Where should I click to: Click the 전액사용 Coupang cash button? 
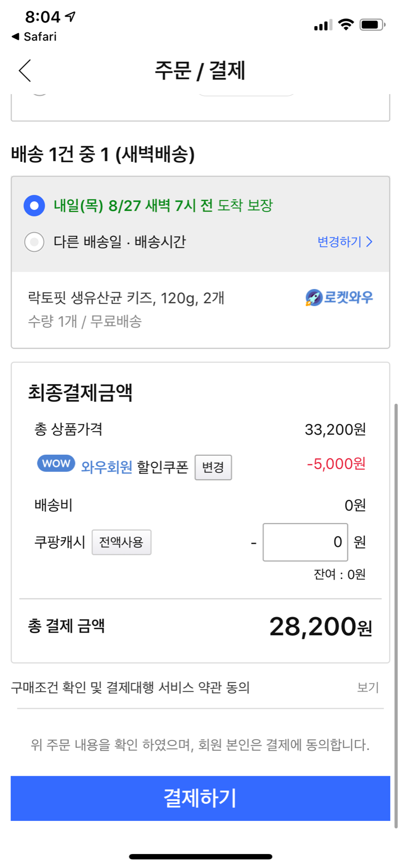pyautogui.click(x=121, y=542)
